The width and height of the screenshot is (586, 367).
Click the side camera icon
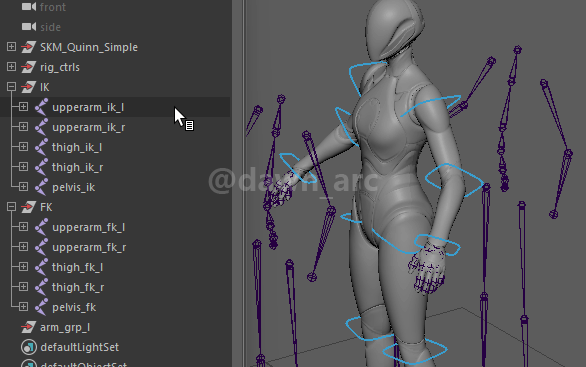pyautogui.click(x=29, y=27)
